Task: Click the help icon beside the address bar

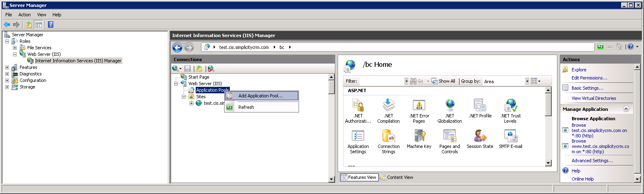Action: tap(631, 47)
